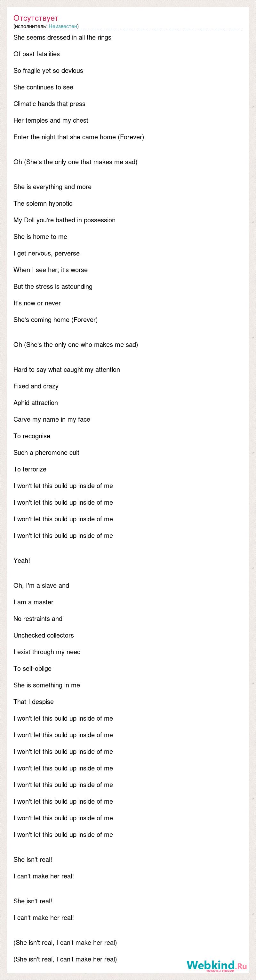Click the Отсутствует song title
Screen dimensions: 256x980
[x=36, y=18]
